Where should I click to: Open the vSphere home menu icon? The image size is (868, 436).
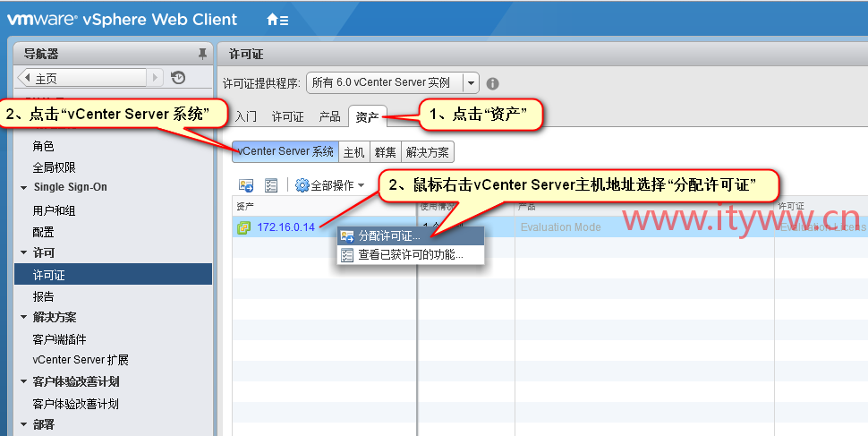pos(277,20)
